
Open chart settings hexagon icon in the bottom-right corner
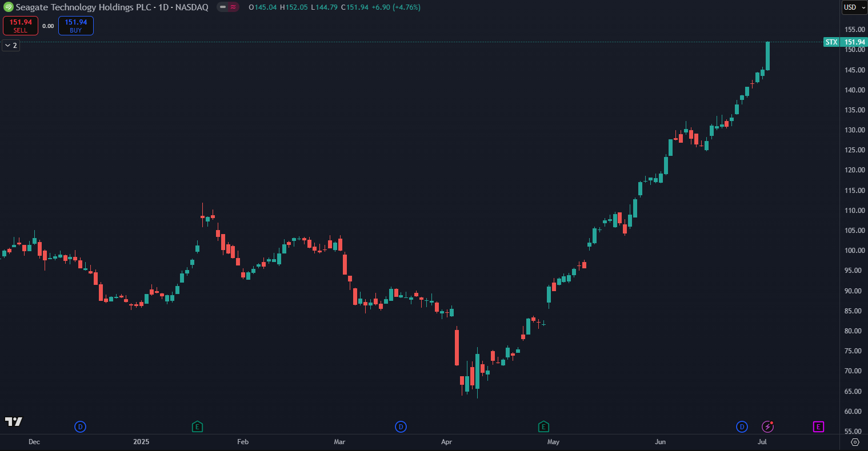click(855, 442)
